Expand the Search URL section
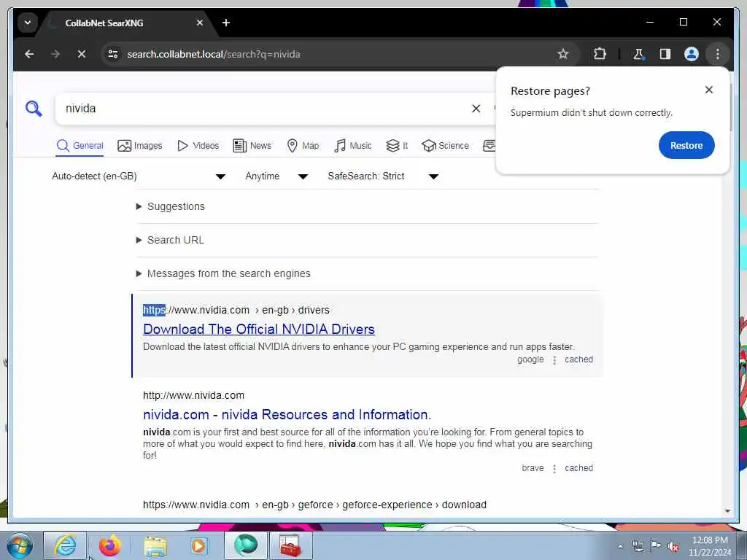The width and height of the screenshot is (747, 560). click(170, 240)
